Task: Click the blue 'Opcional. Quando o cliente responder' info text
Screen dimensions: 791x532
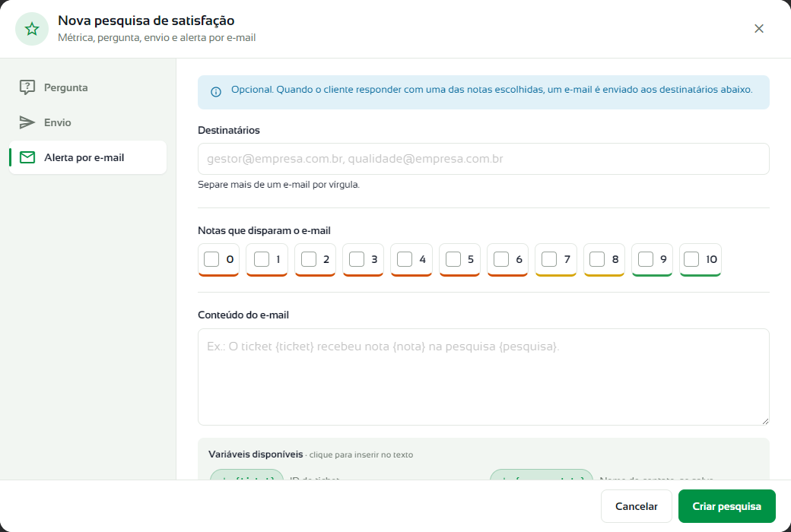Action: click(x=492, y=89)
